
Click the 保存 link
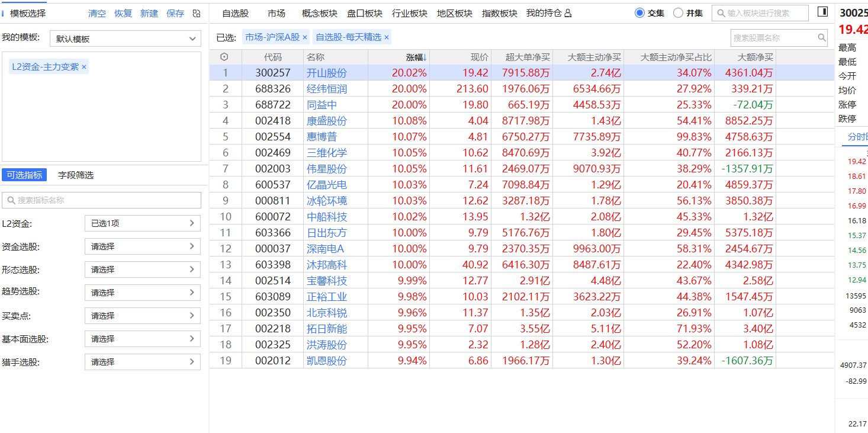point(175,13)
